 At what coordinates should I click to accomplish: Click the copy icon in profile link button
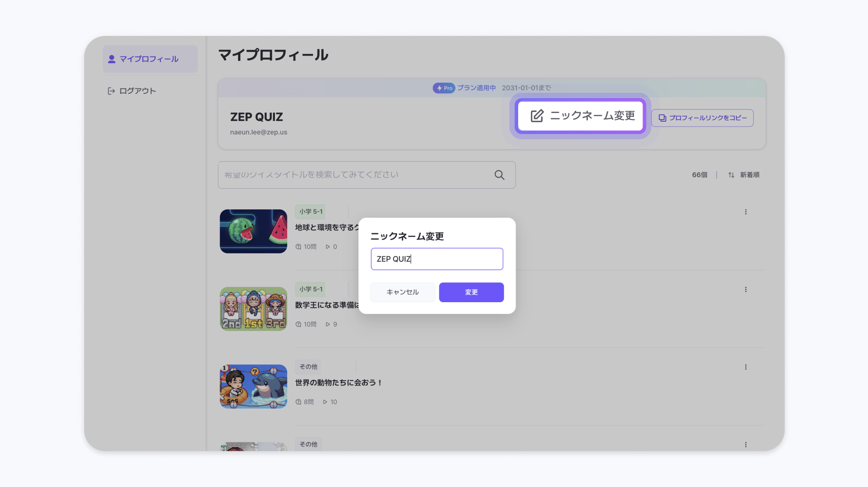(662, 118)
